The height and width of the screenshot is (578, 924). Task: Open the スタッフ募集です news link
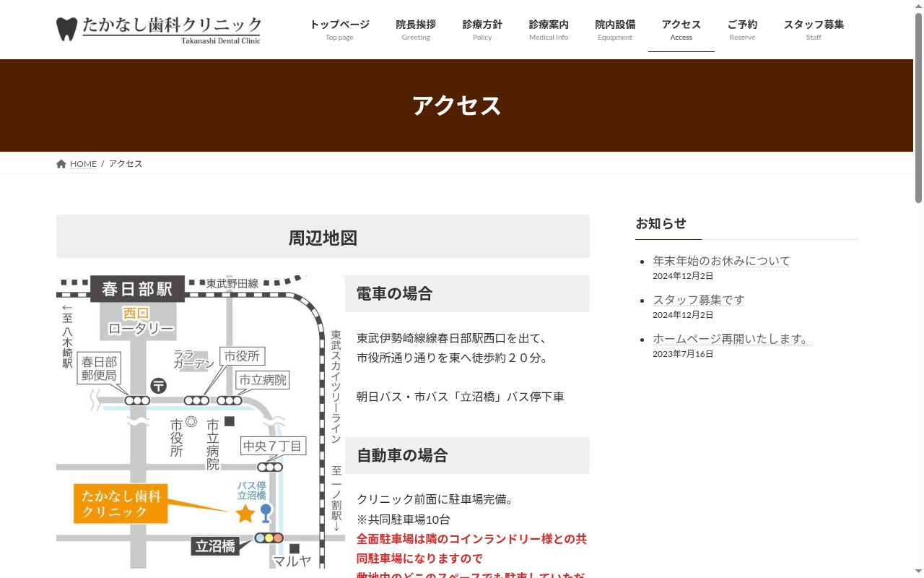pyautogui.click(x=698, y=300)
